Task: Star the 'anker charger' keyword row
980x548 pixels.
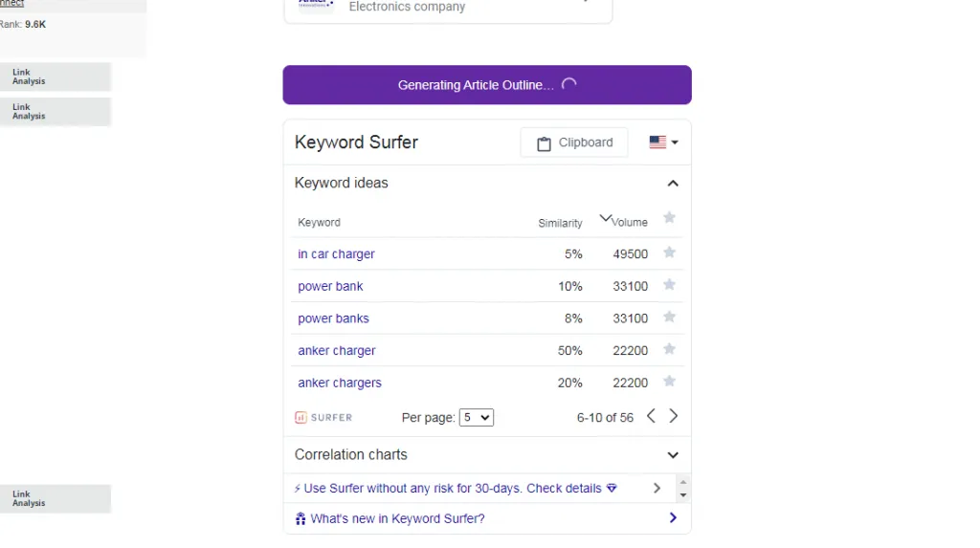Action: [x=669, y=349]
